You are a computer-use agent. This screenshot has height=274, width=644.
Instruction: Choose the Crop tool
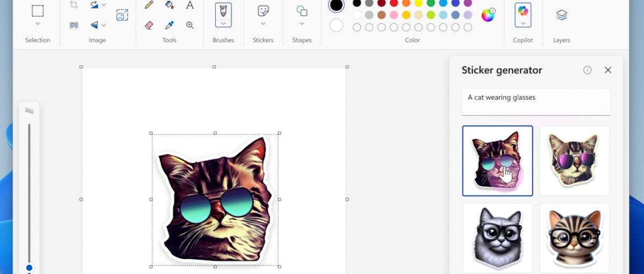[74, 5]
